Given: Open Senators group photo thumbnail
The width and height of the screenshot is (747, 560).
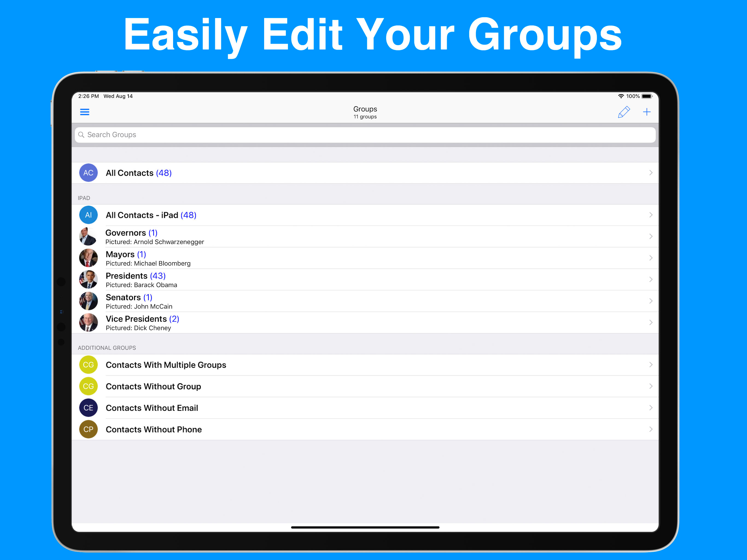Looking at the screenshot, I should click(89, 301).
